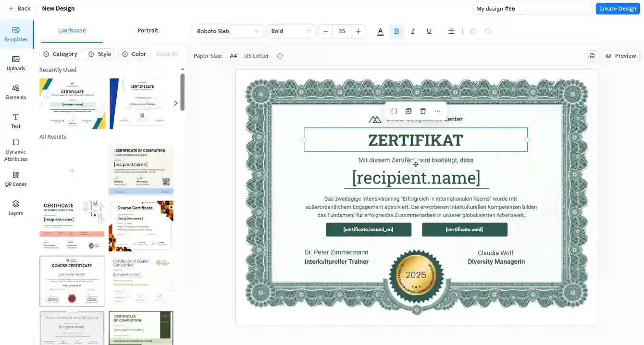
Task: Select first recently used green-yellow template
Action: coord(73,104)
